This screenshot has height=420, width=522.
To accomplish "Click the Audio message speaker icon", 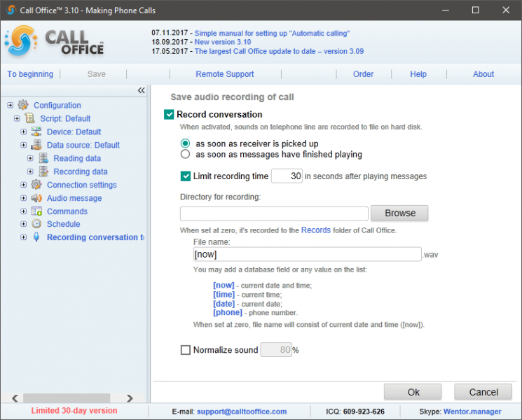I will click(x=36, y=198).
